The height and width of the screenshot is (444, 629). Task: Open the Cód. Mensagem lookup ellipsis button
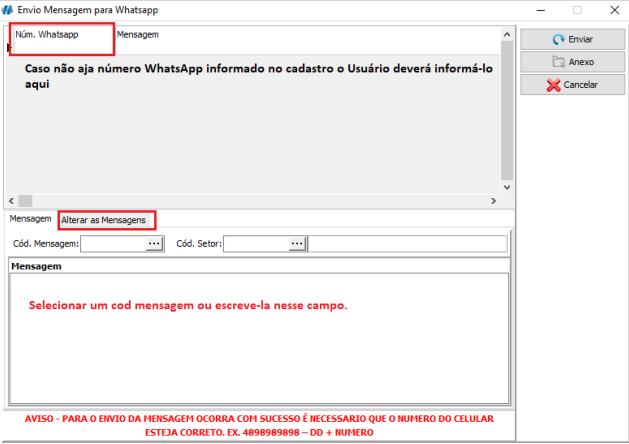pos(154,243)
